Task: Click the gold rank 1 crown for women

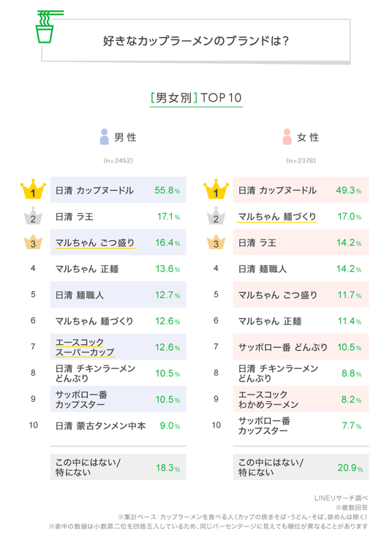Action: 216,190
